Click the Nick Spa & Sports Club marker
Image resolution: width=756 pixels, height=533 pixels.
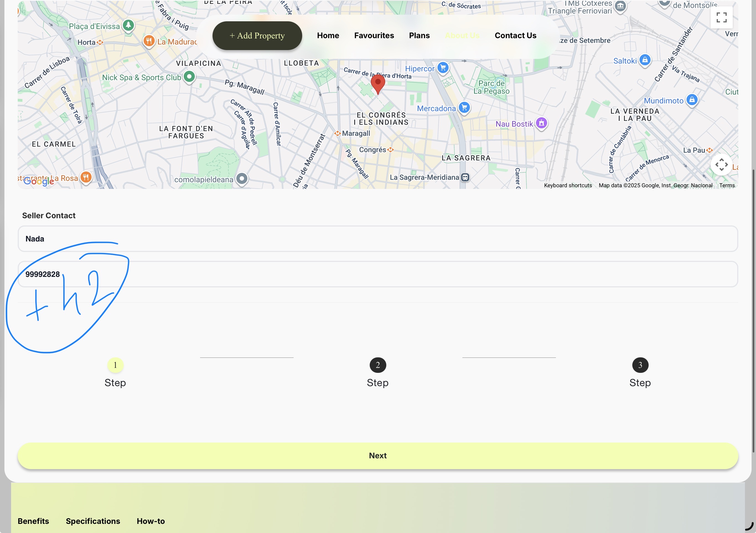[x=189, y=77]
